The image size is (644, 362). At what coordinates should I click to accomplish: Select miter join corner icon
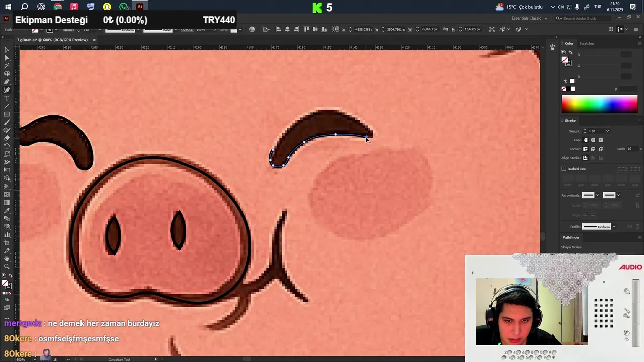tap(585, 149)
